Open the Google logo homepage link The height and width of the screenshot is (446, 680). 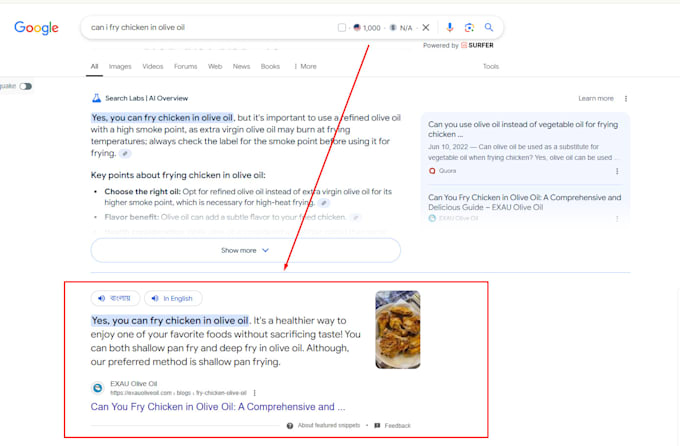(36, 28)
